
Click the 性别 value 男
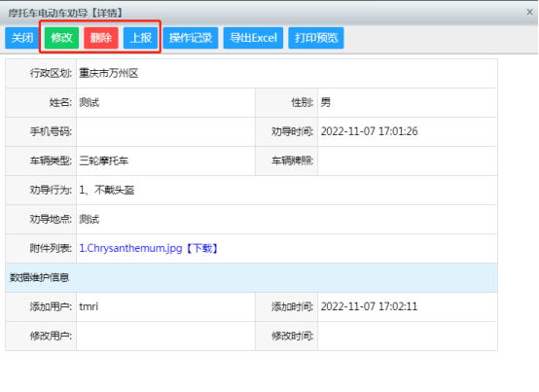tap(326, 102)
